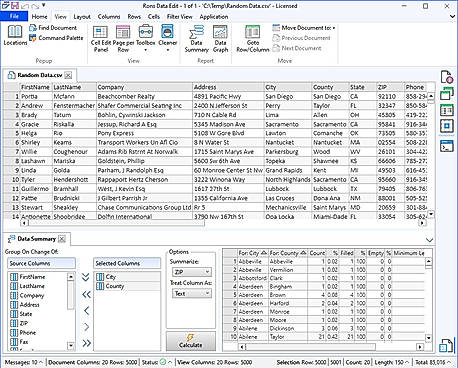Expand the Total status bar item
Image resolution: width=458 pixels, height=368 pixels.
433,362
